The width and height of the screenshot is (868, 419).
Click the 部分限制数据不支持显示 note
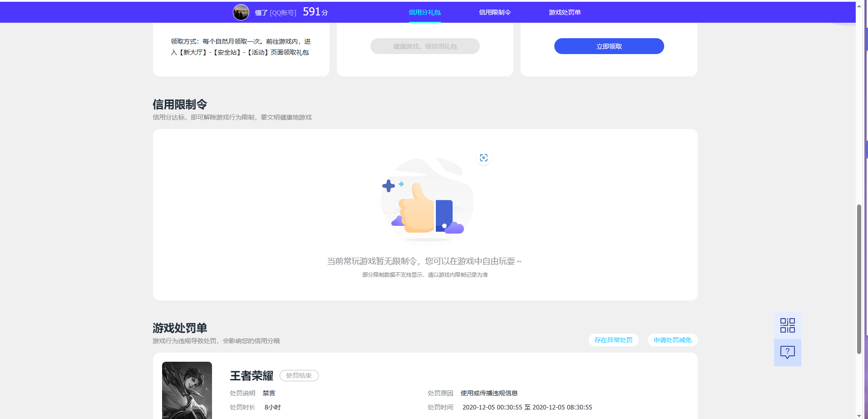425,275
